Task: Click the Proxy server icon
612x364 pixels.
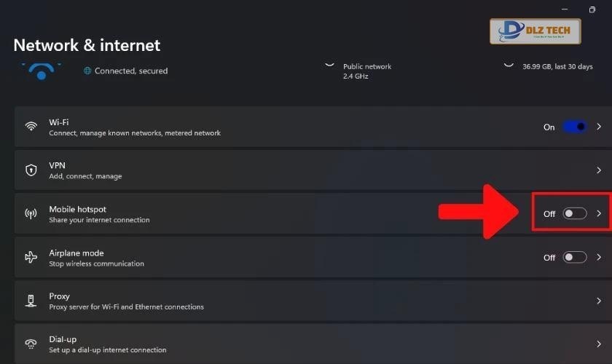Action: [31, 301]
